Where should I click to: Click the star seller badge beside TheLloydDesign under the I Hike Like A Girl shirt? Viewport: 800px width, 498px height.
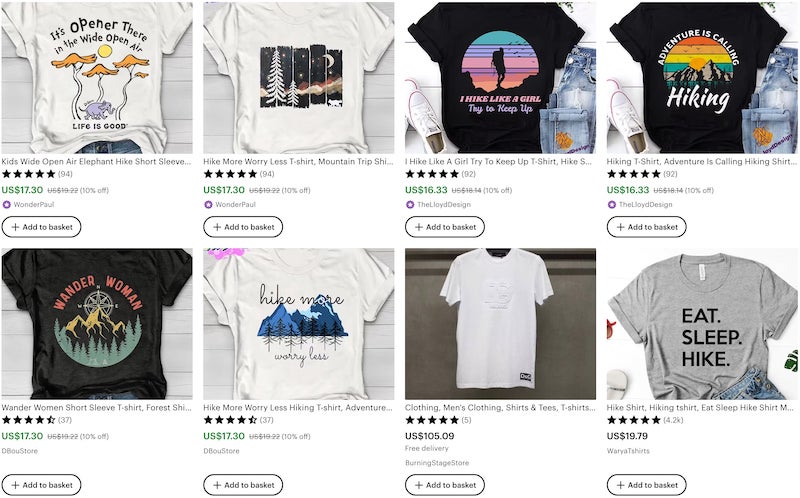click(410, 205)
